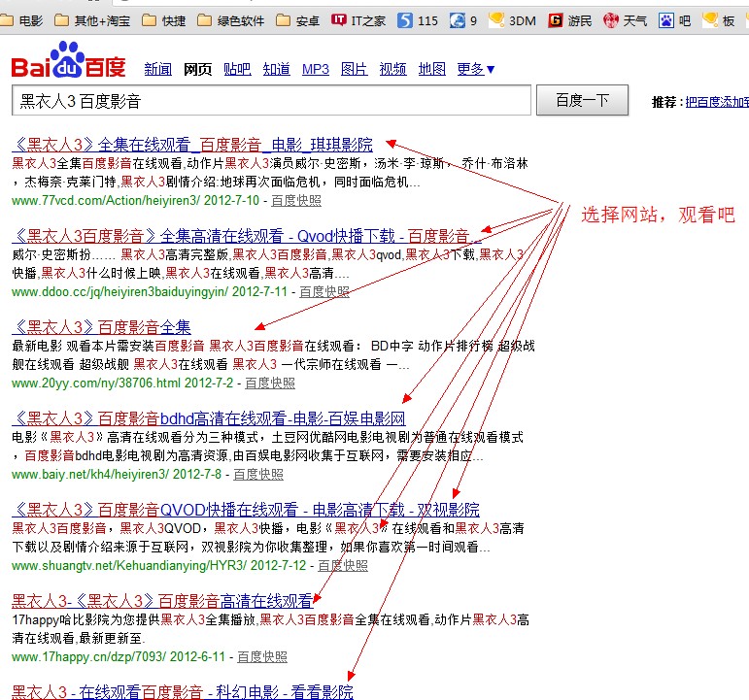Viewport: 749px width, 700px height.
Task: Open the 百娱电影网 bdhd result title
Action: pyautogui.click(x=209, y=418)
